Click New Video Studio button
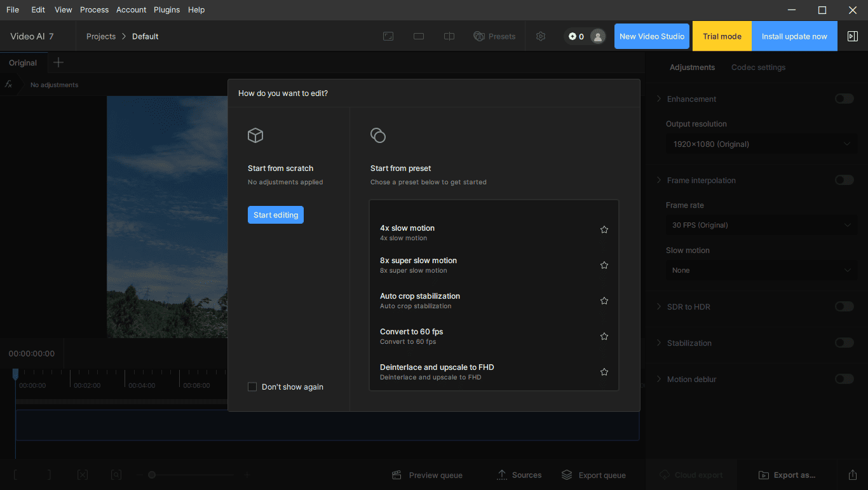The width and height of the screenshot is (868, 490). [652, 36]
